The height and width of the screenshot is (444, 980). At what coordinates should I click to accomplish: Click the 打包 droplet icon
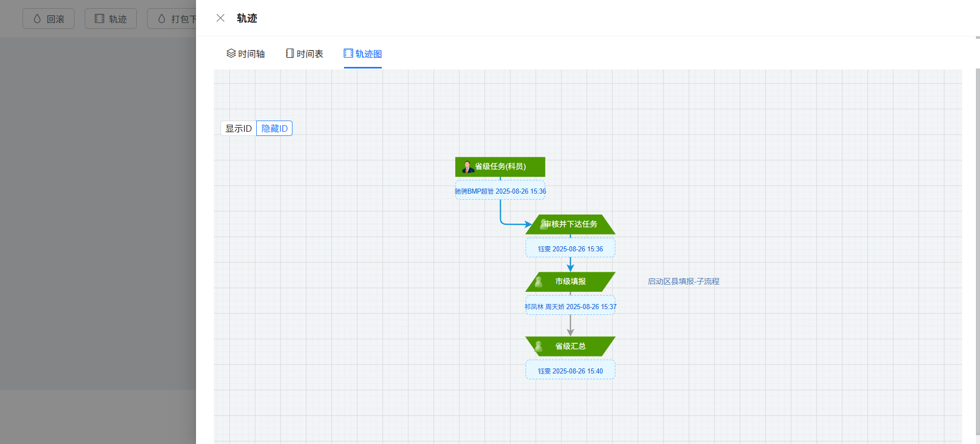(162, 19)
